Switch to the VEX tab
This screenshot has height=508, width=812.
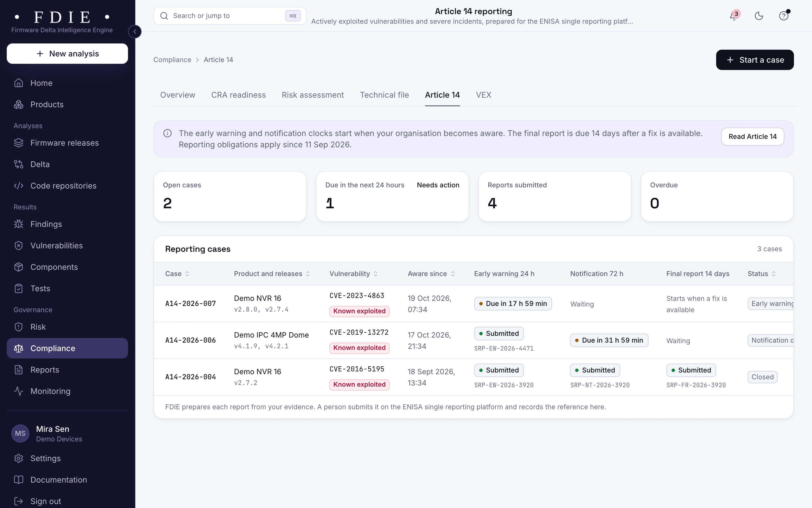pos(484,95)
